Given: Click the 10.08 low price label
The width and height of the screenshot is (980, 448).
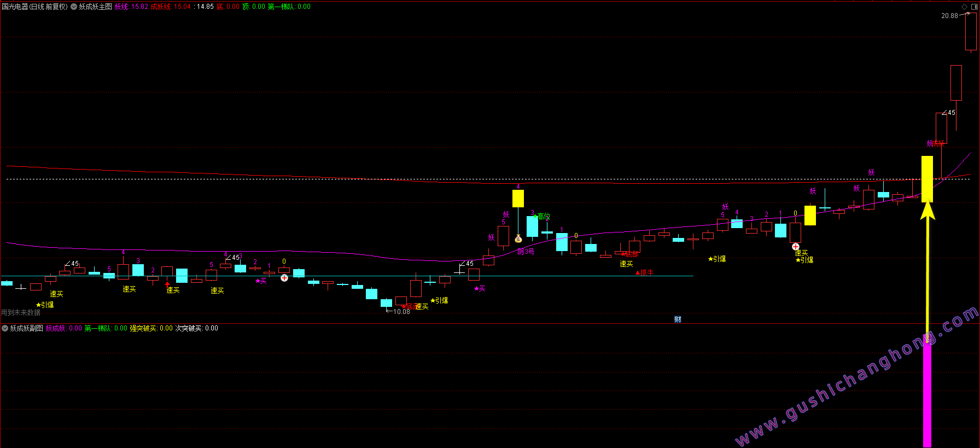Looking at the screenshot, I should click(401, 312).
